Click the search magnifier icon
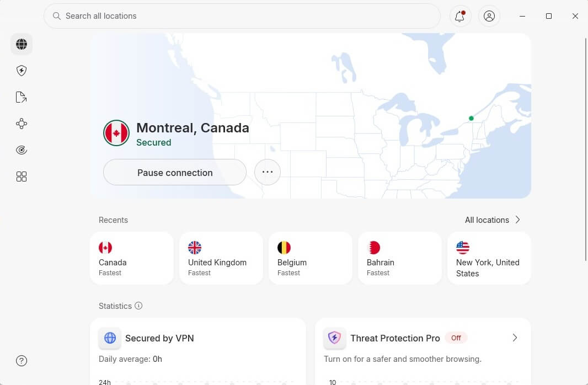Image resolution: width=588 pixels, height=385 pixels. (57, 16)
